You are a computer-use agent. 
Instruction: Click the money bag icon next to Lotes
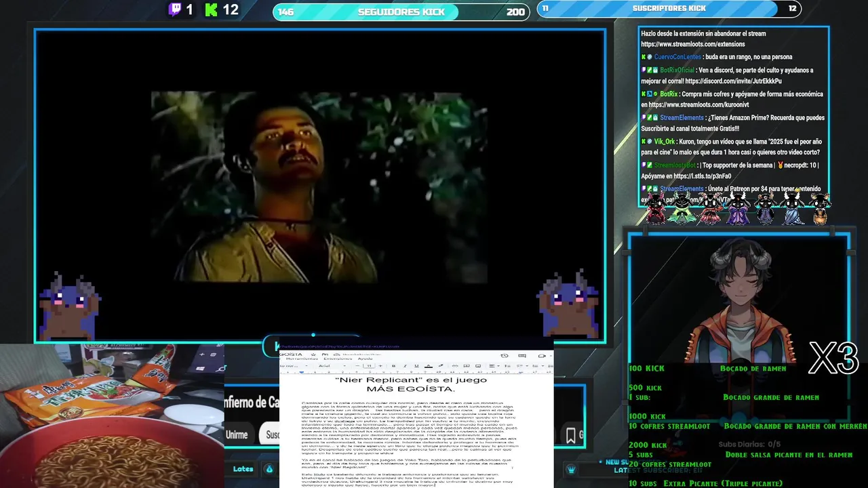pos(269,469)
